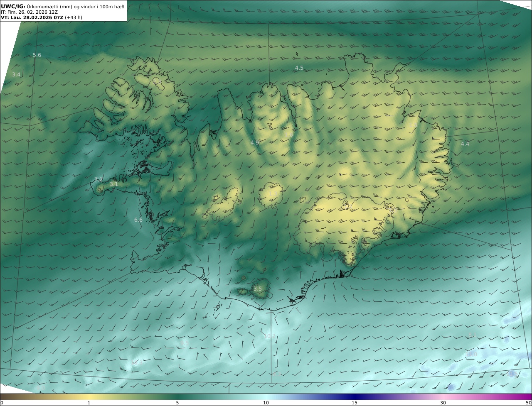Click the 1 tick on the colorbar

pos(89,403)
